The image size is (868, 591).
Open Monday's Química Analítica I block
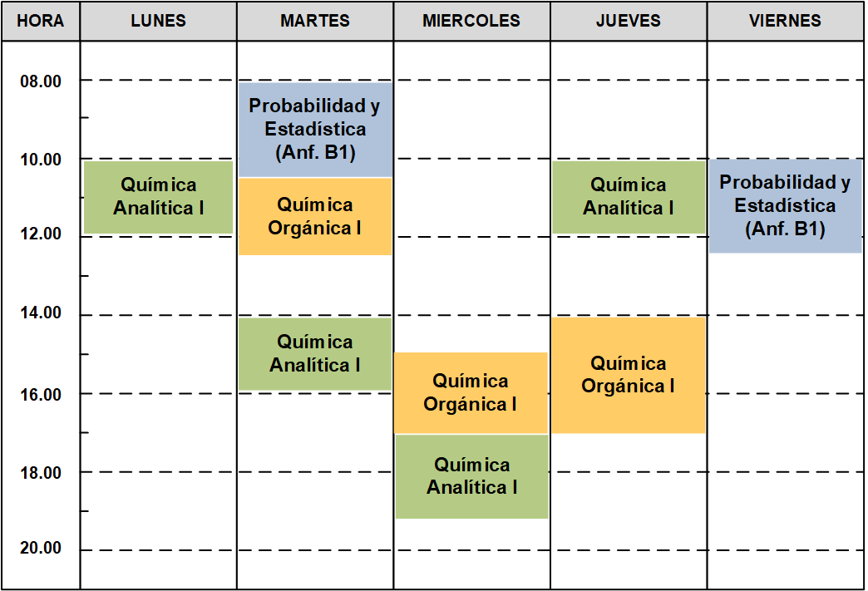coord(158,197)
